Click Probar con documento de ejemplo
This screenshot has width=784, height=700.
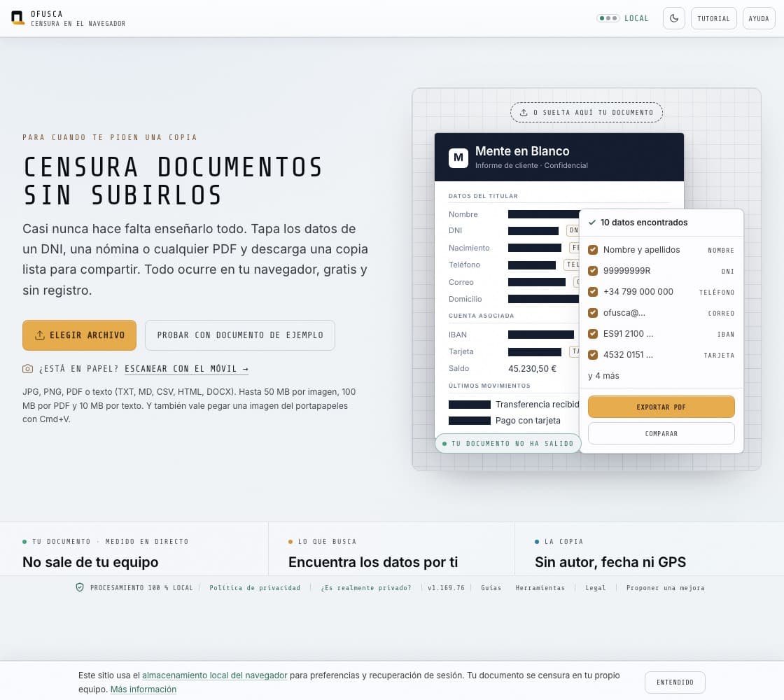(x=239, y=335)
